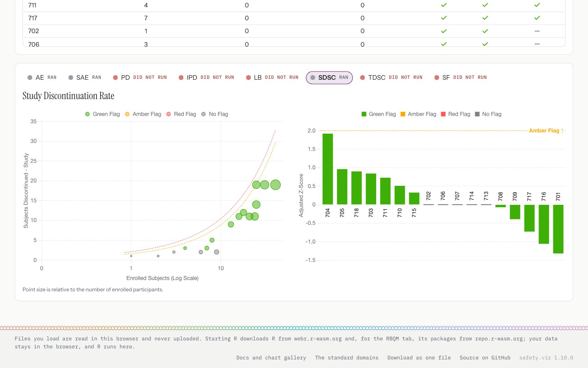Click the bar for site 703
The height and width of the screenshot is (368, 588).
pos(371,189)
